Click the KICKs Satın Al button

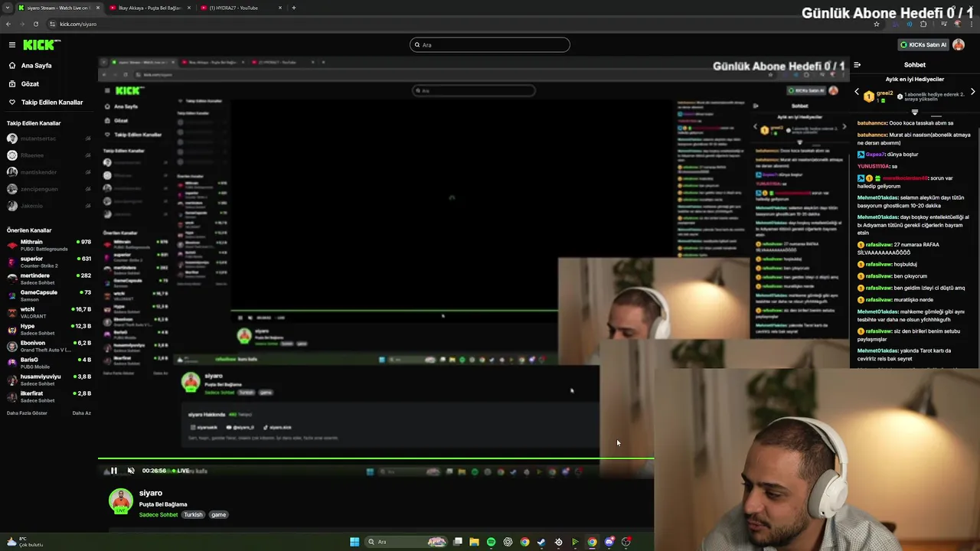[x=923, y=45]
